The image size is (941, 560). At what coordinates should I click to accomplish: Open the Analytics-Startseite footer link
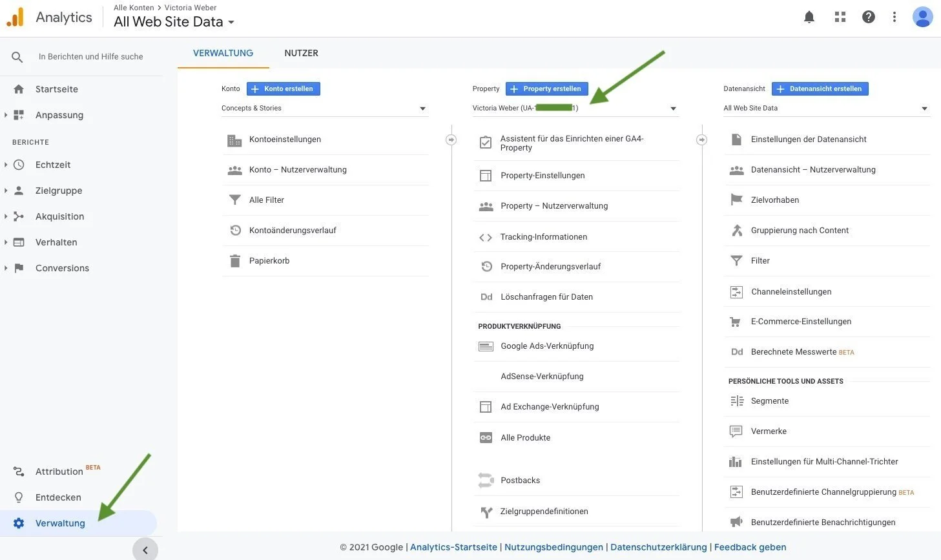(453, 547)
